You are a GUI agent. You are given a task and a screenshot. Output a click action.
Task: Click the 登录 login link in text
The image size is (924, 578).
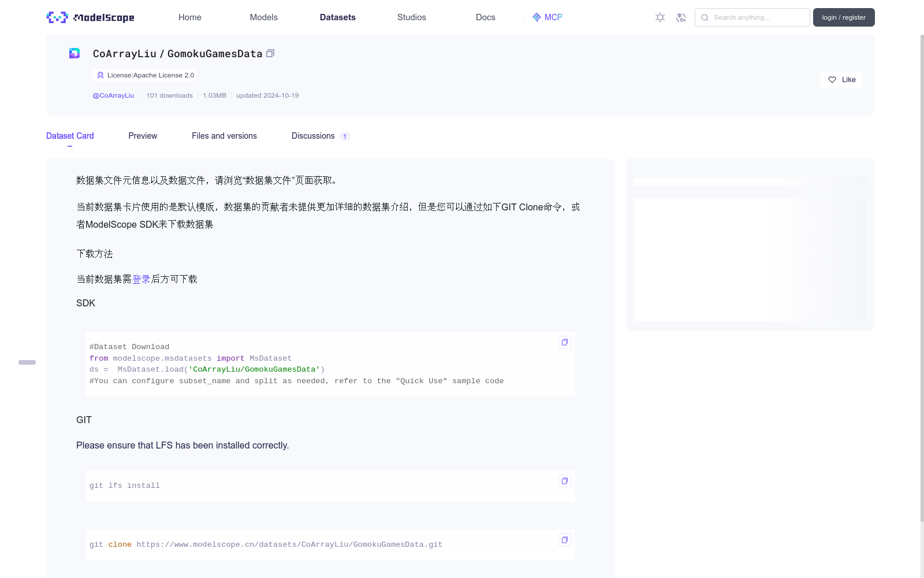point(141,279)
